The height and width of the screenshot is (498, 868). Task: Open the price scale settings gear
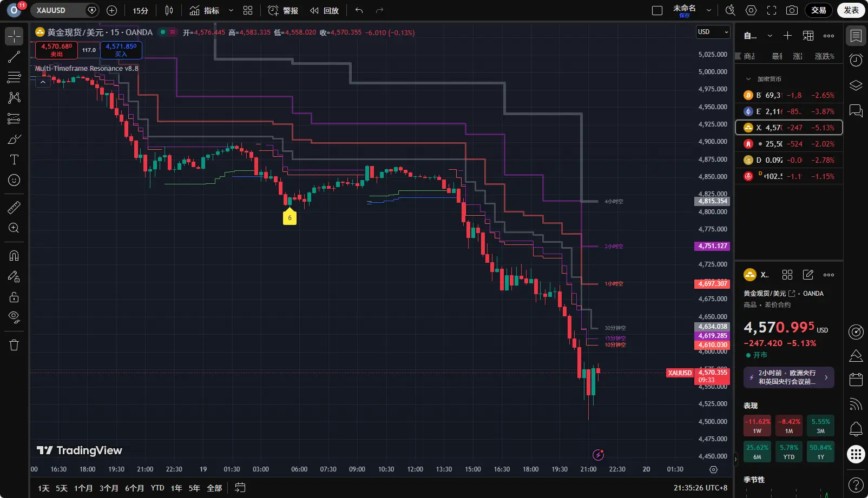(x=713, y=469)
